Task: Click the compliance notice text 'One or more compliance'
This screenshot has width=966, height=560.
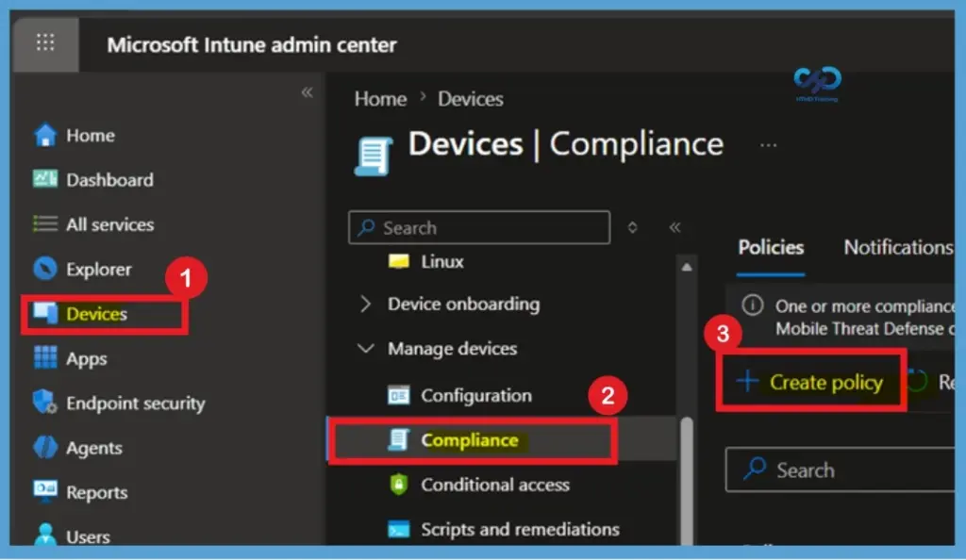Action: coord(865,305)
